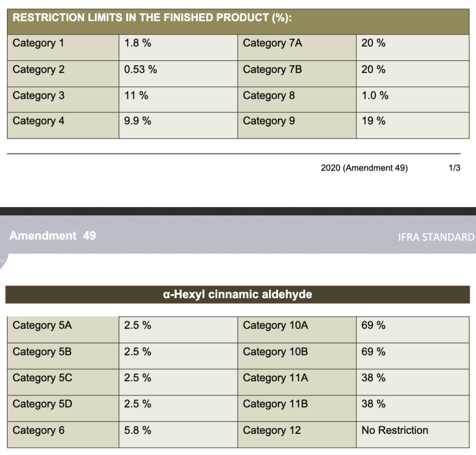Click the Amendment 49 banner heading
The width and height of the screenshot is (476, 455).
[x=53, y=236]
